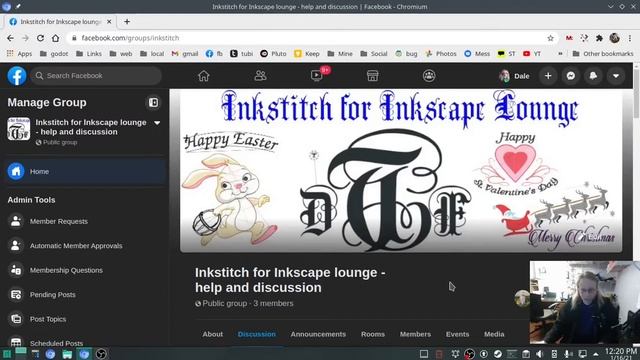Switch to the Media tab

494,334
